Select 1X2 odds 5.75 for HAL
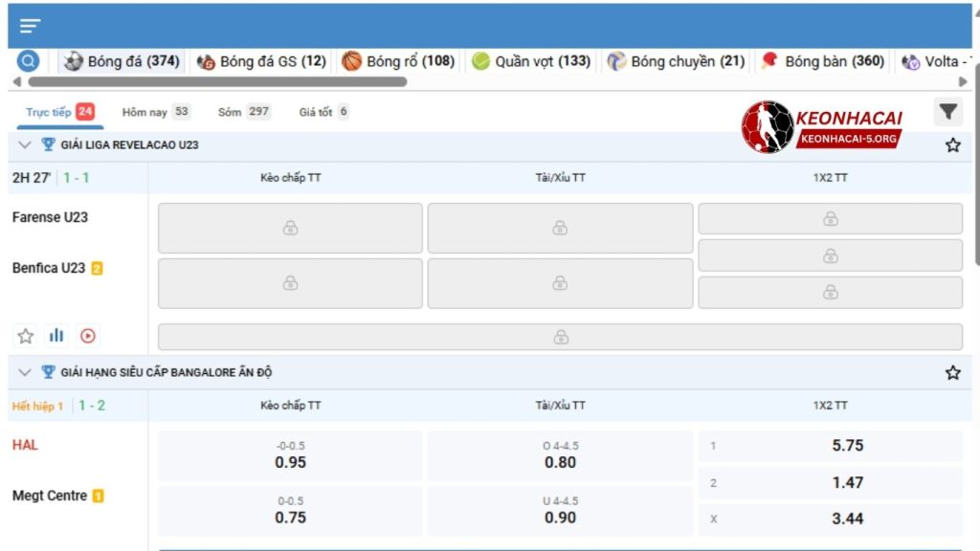 (x=830, y=446)
